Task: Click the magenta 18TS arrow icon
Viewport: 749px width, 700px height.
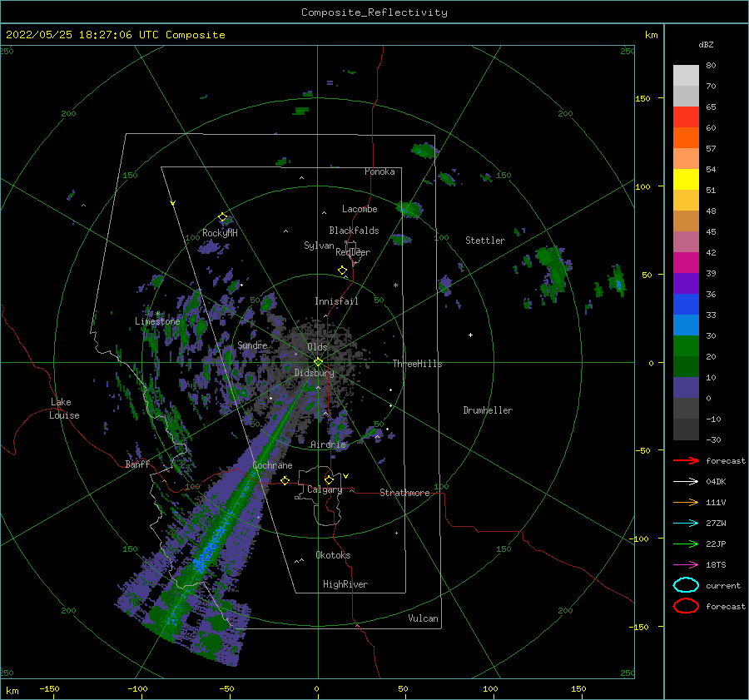Action: (686, 565)
